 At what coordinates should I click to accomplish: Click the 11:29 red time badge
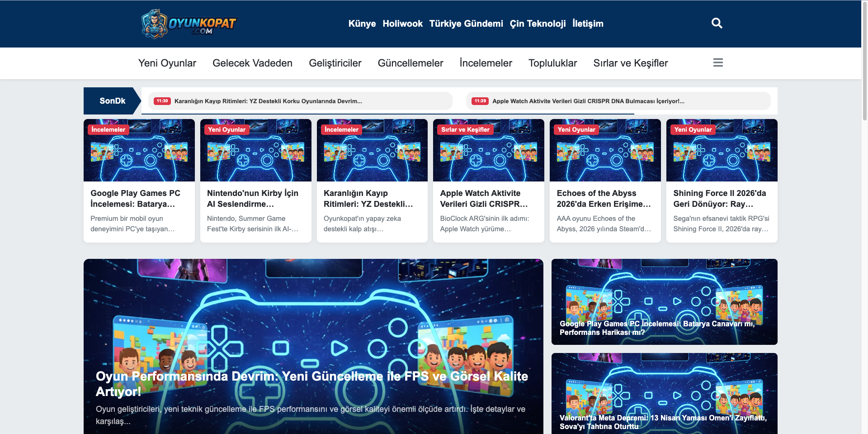pyautogui.click(x=480, y=101)
